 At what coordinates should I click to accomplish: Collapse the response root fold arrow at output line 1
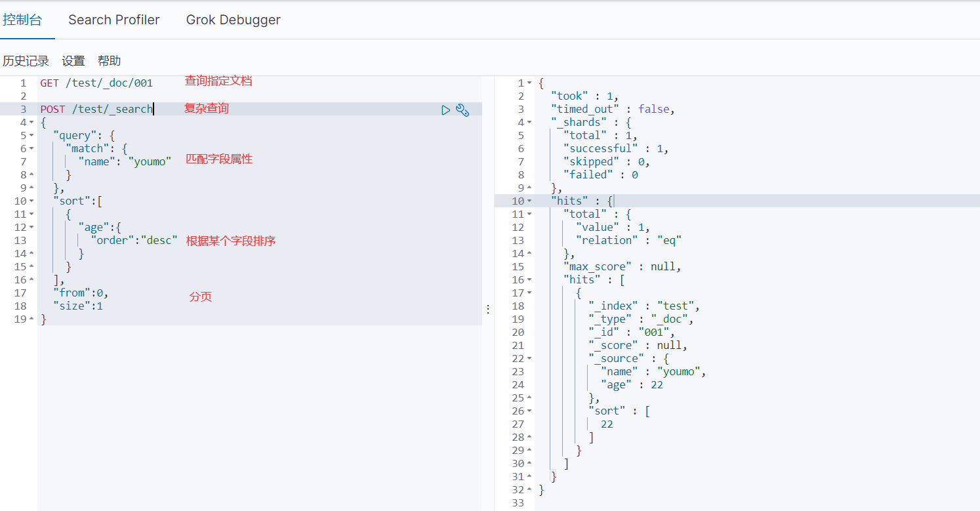click(529, 83)
